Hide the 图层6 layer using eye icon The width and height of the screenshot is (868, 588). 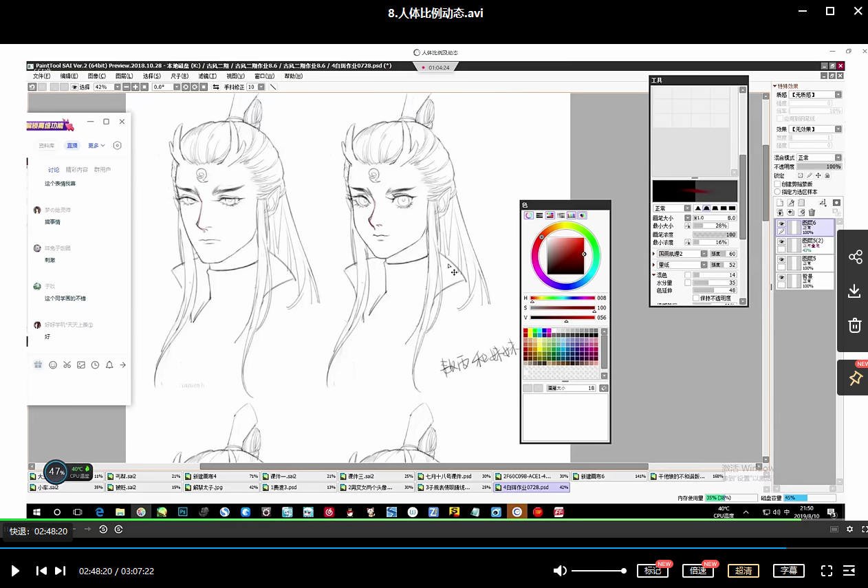pyautogui.click(x=781, y=224)
